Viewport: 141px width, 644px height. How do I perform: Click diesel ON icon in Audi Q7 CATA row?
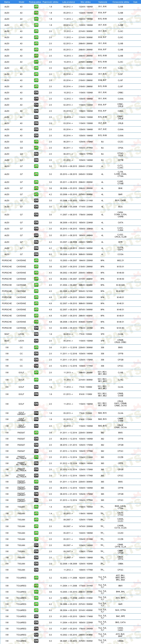[36, 223]
